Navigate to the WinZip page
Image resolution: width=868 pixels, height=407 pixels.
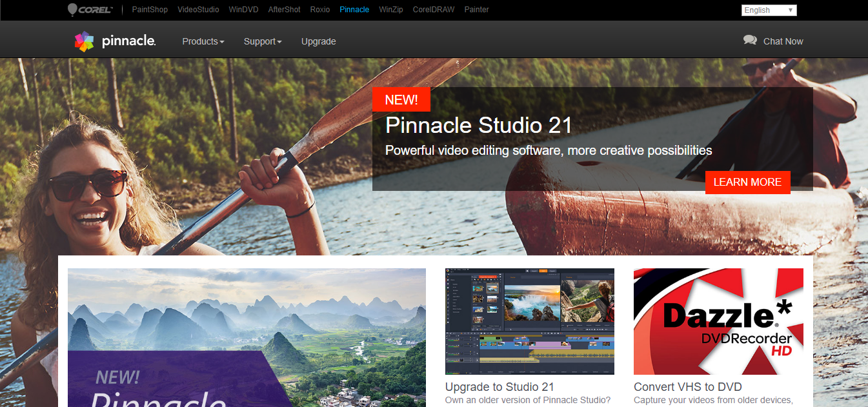(x=390, y=10)
